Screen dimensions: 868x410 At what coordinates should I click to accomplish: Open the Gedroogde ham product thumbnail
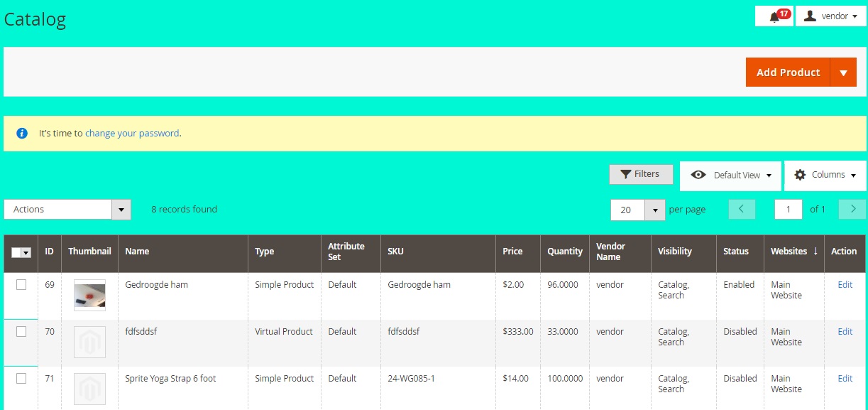pyautogui.click(x=89, y=295)
